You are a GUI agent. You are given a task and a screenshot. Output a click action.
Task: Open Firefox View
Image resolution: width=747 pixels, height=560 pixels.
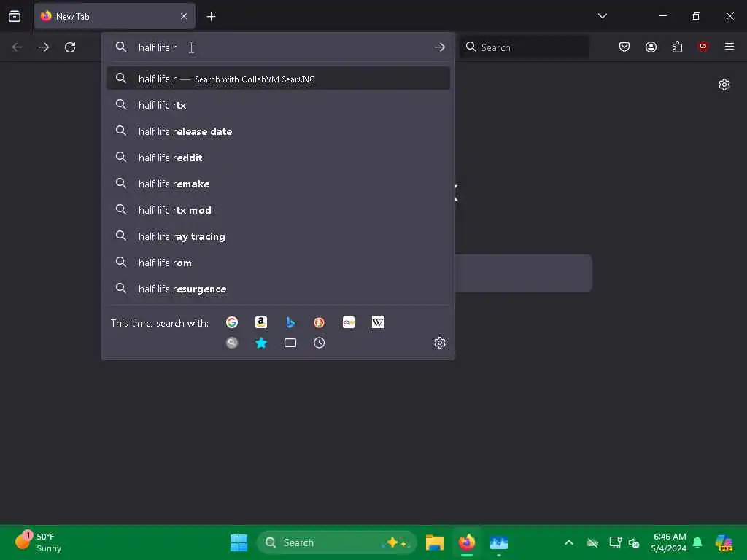tap(15, 16)
